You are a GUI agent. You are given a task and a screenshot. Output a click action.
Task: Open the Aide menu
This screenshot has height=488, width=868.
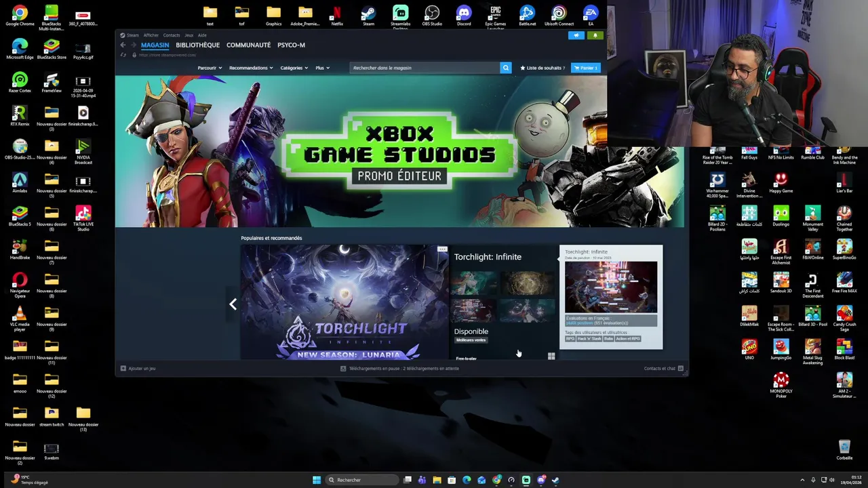click(202, 35)
